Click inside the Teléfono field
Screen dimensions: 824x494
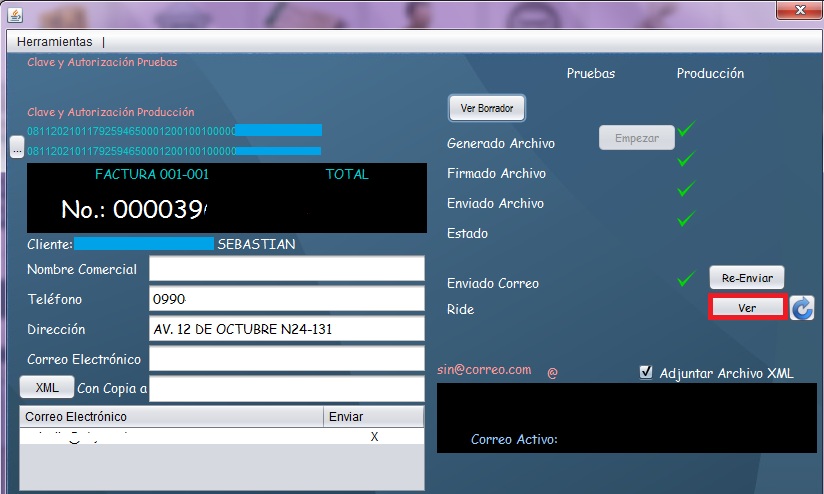[287, 299]
